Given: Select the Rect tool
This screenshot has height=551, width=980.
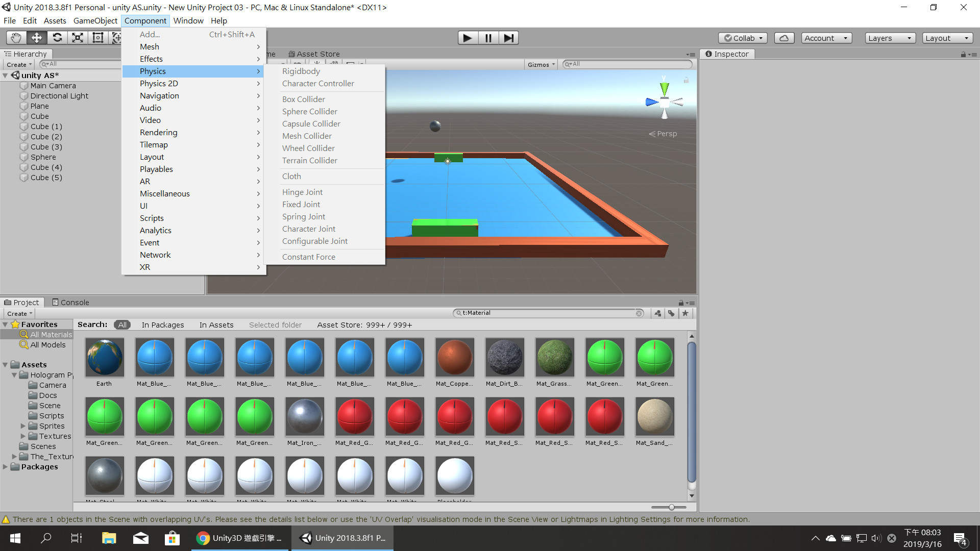Looking at the screenshot, I should (97, 37).
